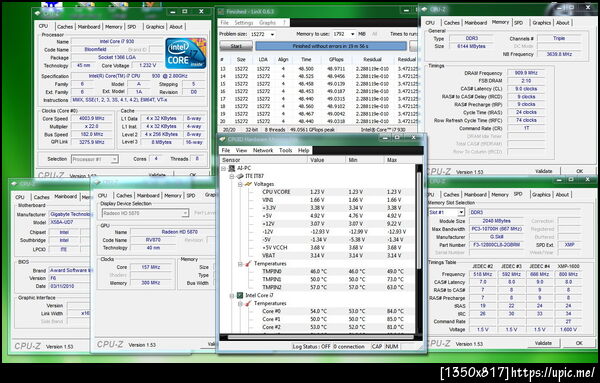
Task: Click the Max column header in HWMonitor
Action: 399,160
